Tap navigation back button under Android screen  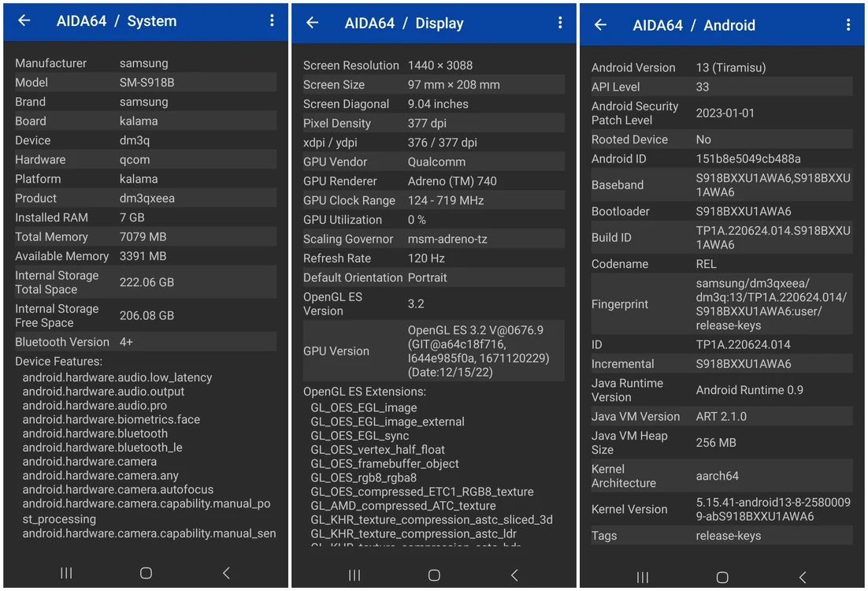coord(802,578)
